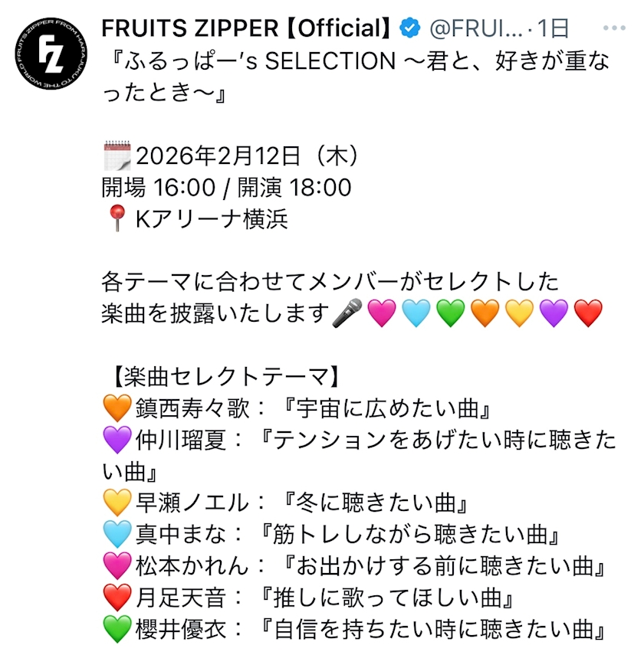Image resolution: width=644 pixels, height=665 pixels.
Task: Click the Kアリーナ横浜 venue text
Action: point(212,220)
